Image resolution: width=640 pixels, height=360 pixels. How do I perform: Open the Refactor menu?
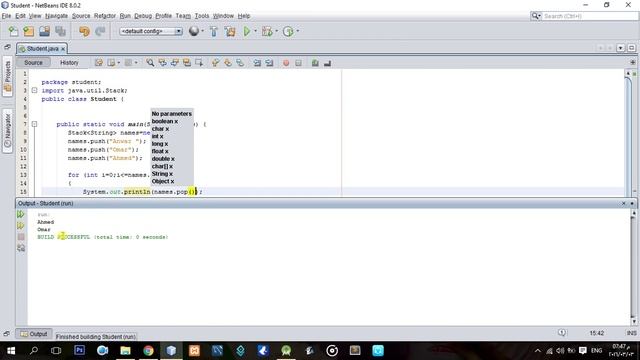[104, 16]
